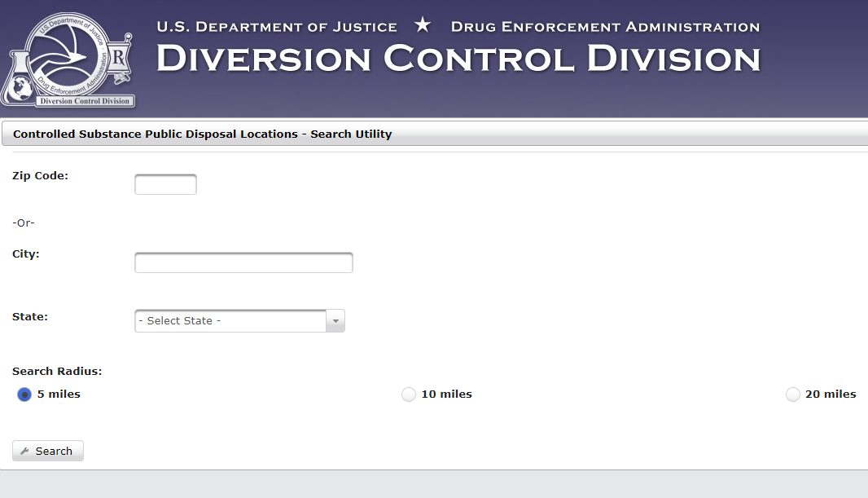Click the Drug Enforcement Administration heading

coord(606,27)
